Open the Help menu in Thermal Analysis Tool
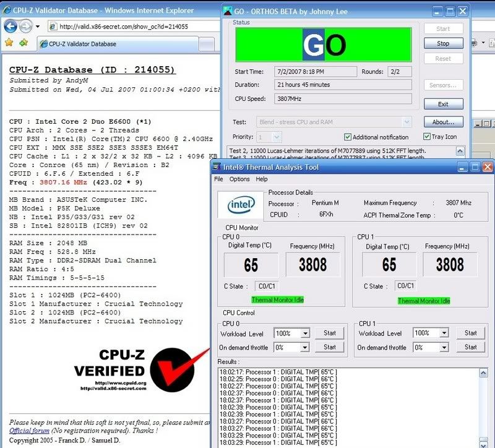 [261, 179]
